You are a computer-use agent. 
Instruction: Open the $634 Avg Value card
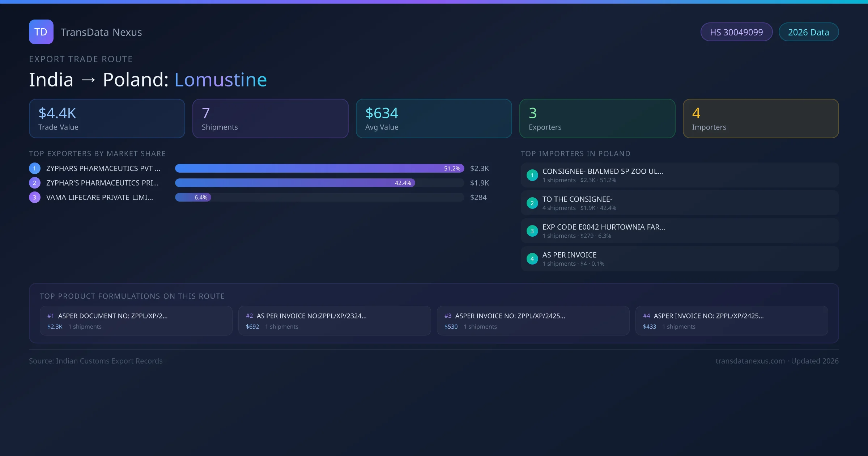click(434, 119)
